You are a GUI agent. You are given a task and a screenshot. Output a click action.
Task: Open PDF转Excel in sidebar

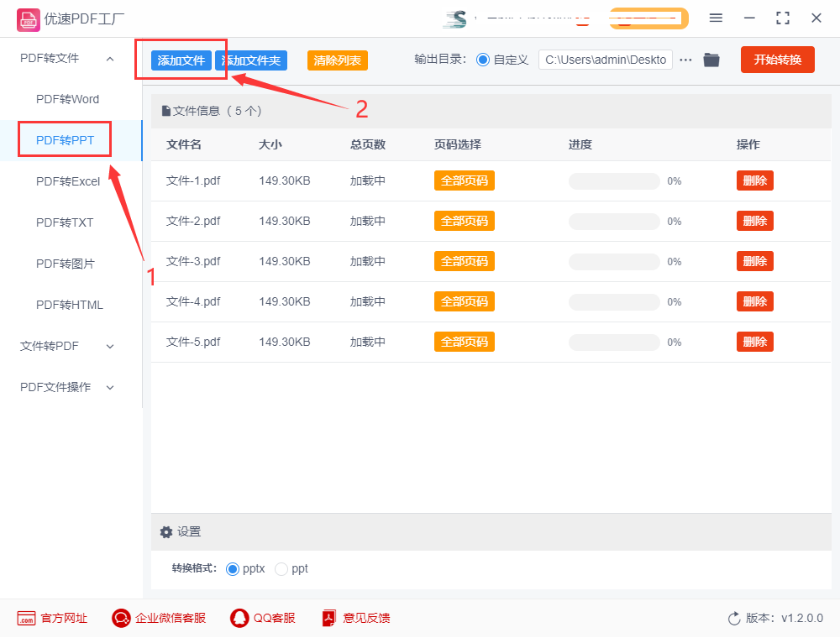tap(68, 181)
